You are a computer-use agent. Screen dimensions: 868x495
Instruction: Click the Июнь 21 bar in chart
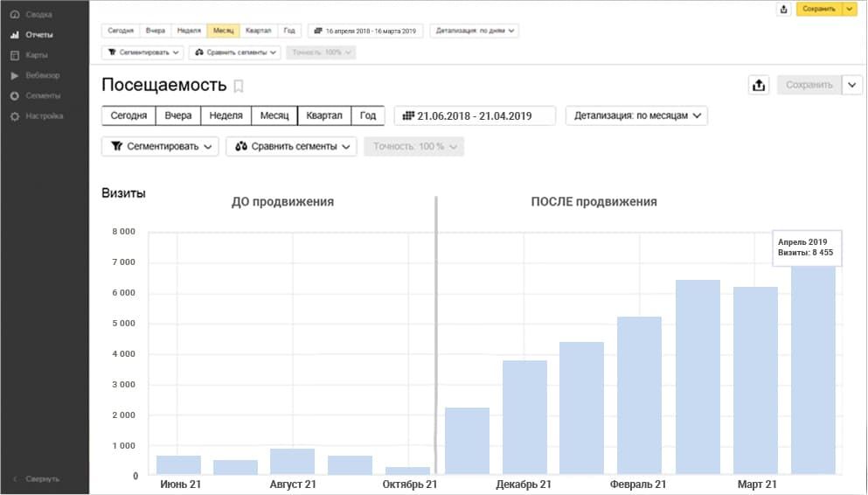point(179,465)
